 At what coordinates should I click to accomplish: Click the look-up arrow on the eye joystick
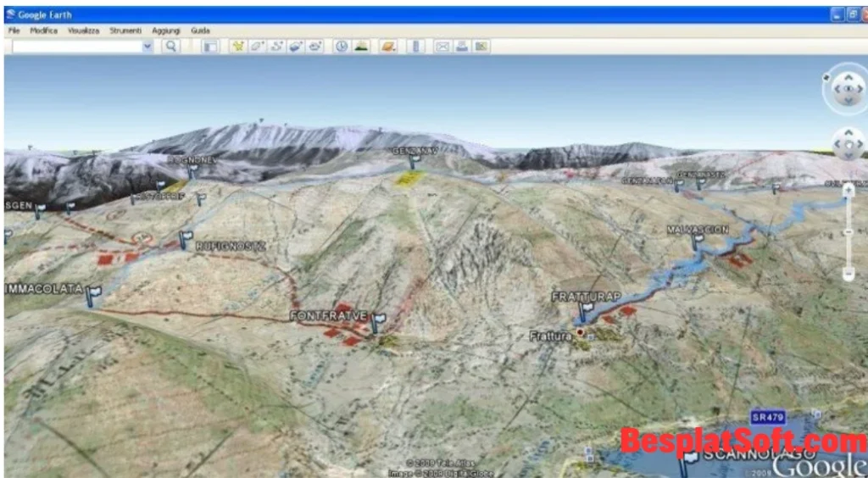849,78
